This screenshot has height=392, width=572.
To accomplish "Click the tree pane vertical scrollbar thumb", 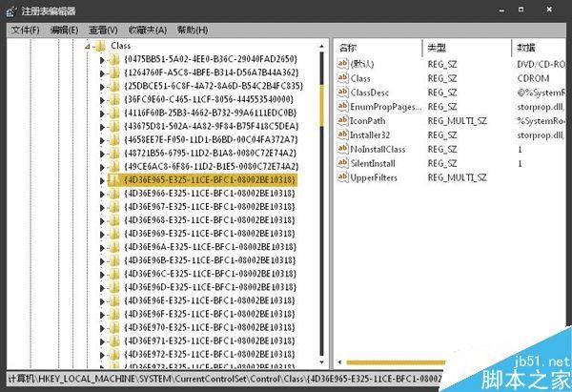I will 322,105.
